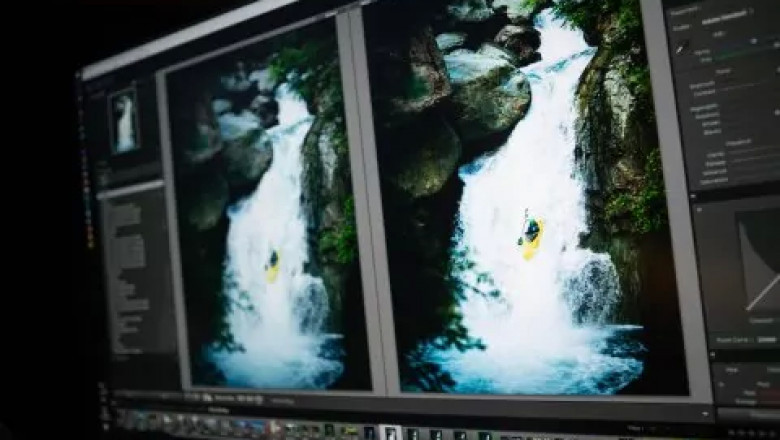The image size is (780, 440).
Task: Open the Point Curve dropdown
Action: click(x=767, y=340)
